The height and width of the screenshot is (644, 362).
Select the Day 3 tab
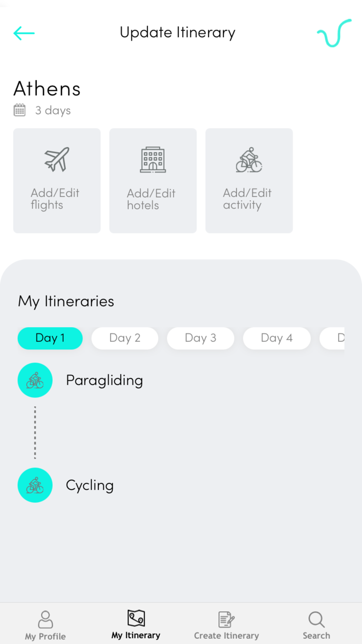click(201, 338)
